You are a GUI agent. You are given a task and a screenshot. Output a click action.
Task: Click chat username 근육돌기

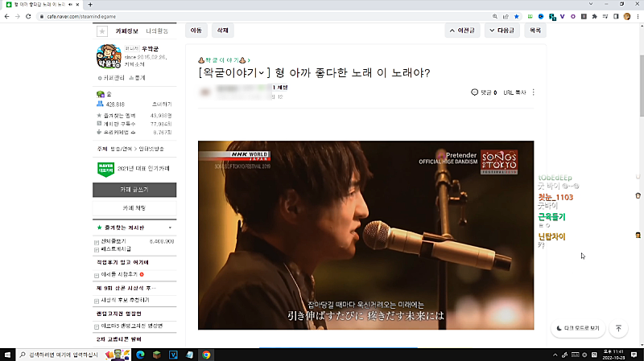click(x=551, y=217)
